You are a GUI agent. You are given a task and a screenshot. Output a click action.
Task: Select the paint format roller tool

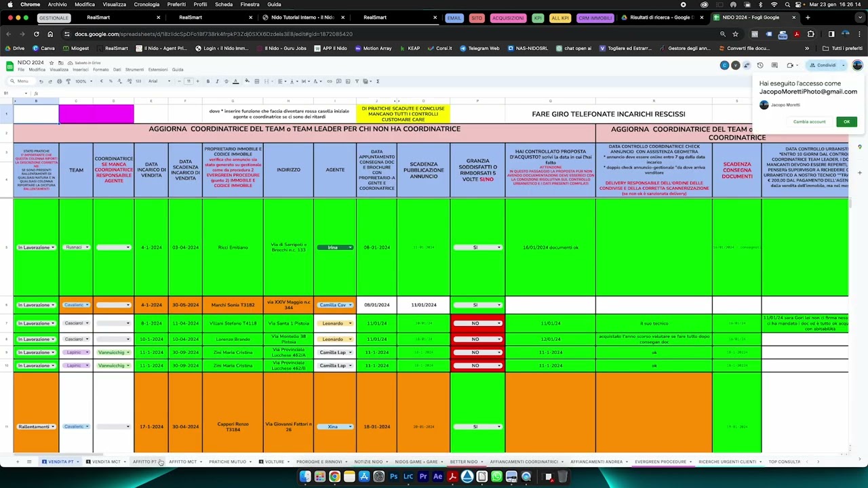pyautogui.click(x=68, y=81)
